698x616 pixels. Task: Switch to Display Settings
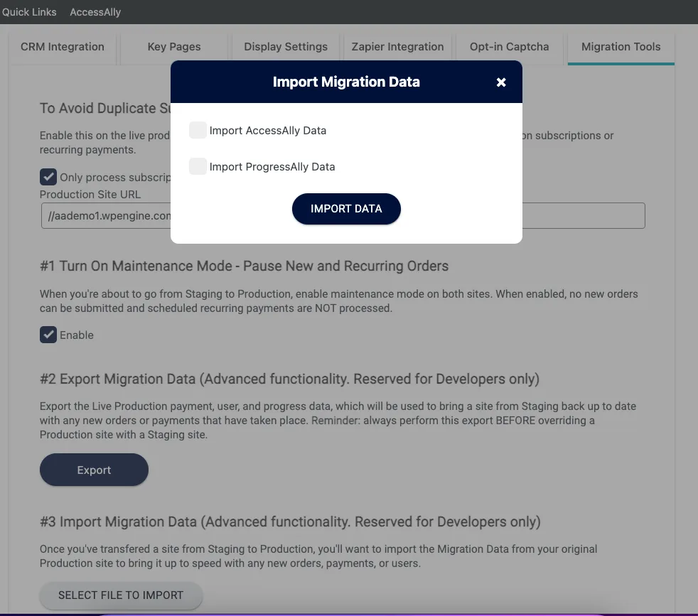[x=285, y=46]
